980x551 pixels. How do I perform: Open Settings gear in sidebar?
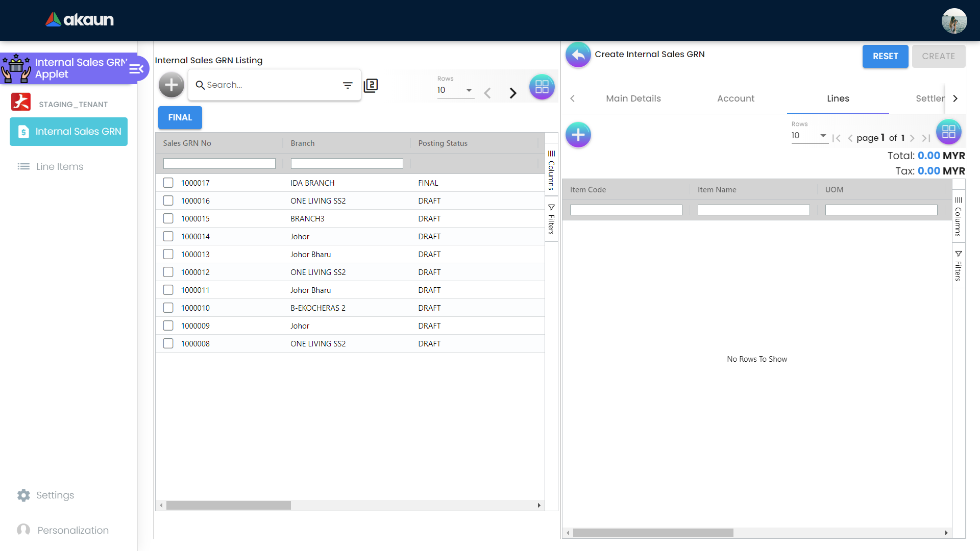[24, 495]
